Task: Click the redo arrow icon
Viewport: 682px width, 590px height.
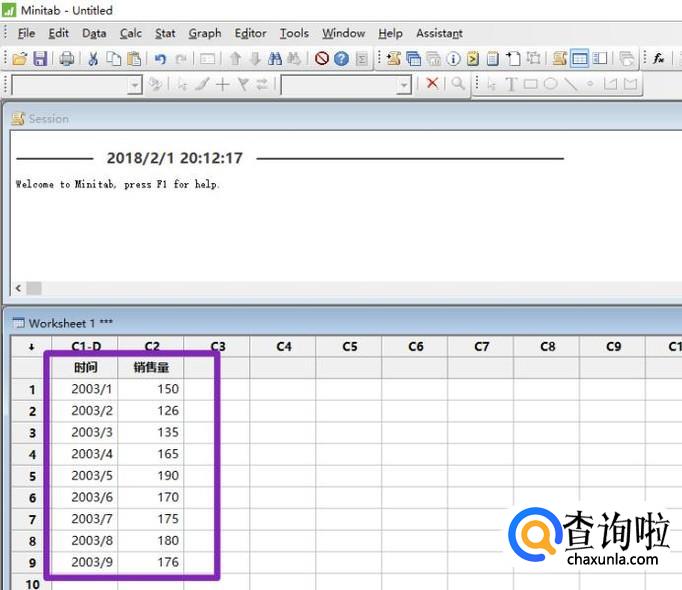Action: 181,58
